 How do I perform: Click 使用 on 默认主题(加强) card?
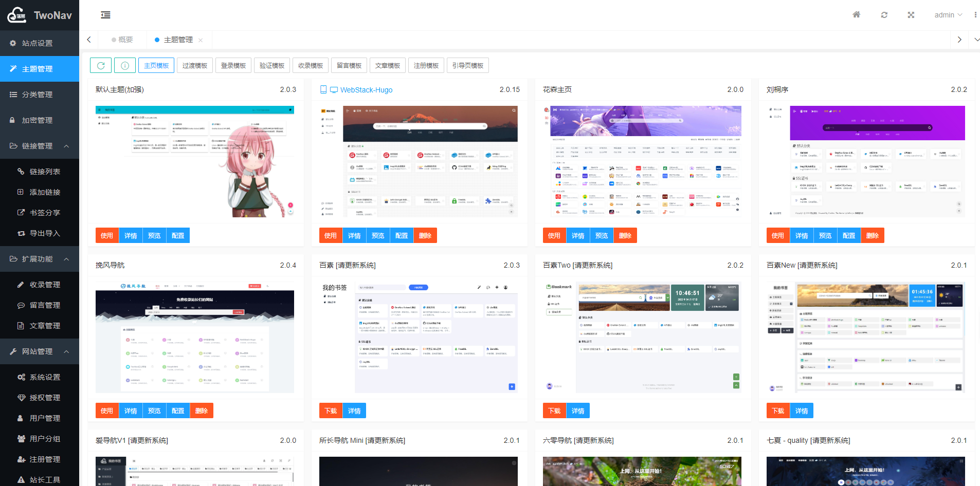tap(107, 235)
